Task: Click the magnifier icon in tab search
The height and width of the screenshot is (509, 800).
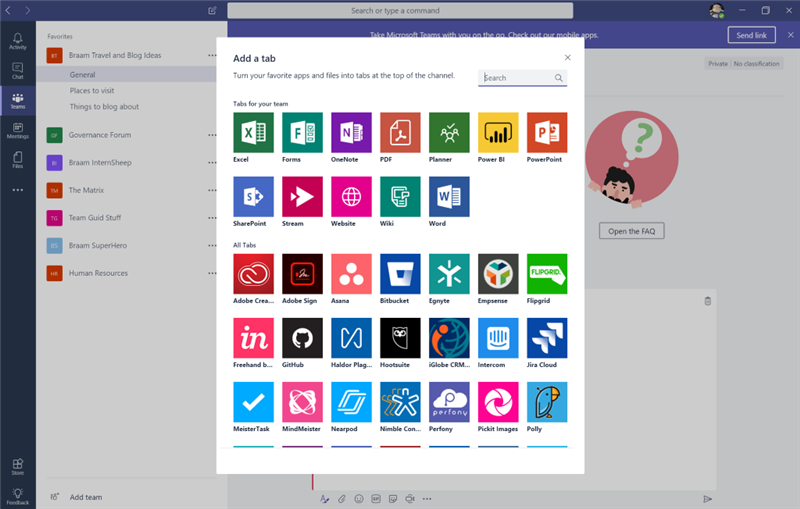Action: pyautogui.click(x=559, y=78)
